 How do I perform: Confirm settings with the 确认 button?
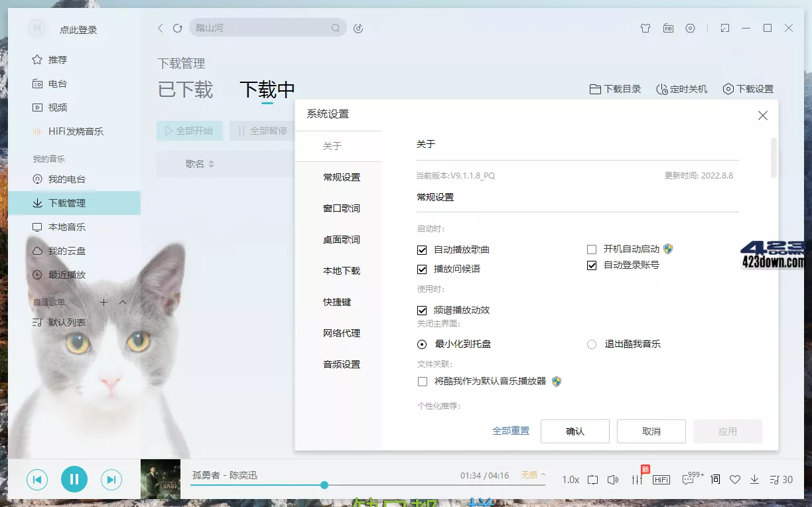tap(575, 431)
